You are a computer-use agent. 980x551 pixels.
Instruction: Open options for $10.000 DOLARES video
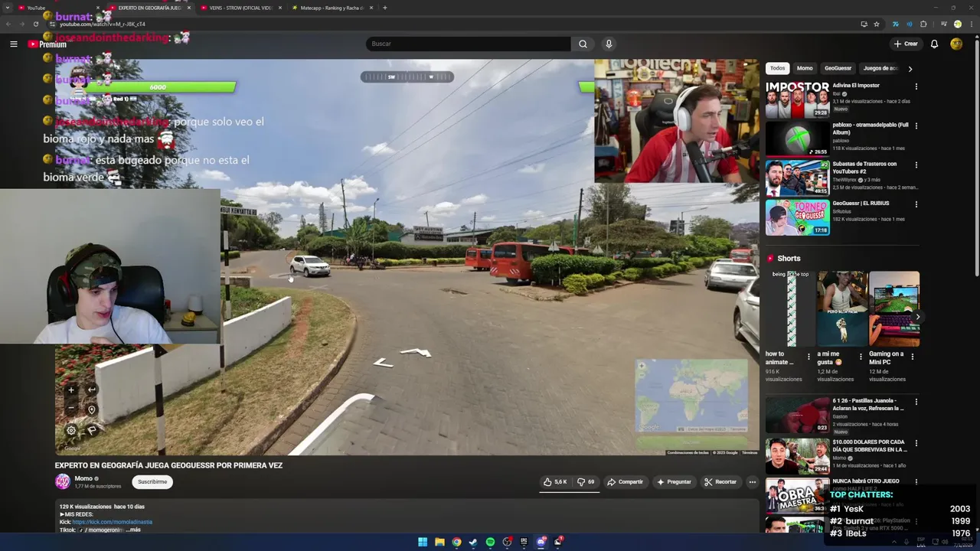pyautogui.click(x=916, y=443)
